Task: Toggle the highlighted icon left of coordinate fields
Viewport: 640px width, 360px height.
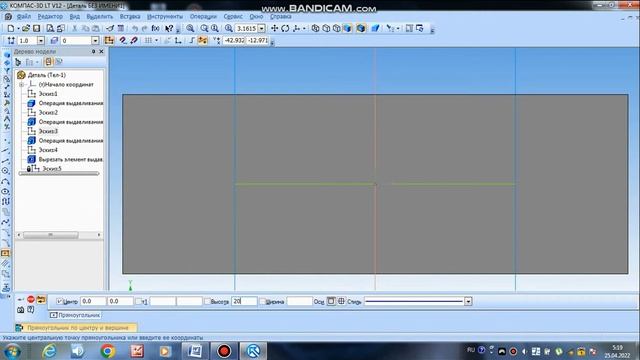Action: [x=202, y=40]
